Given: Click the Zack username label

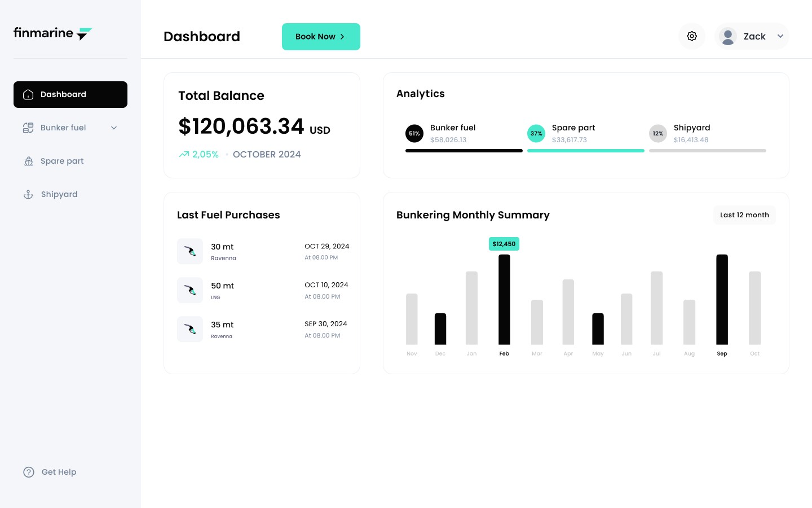Looking at the screenshot, I should (754, 36).
